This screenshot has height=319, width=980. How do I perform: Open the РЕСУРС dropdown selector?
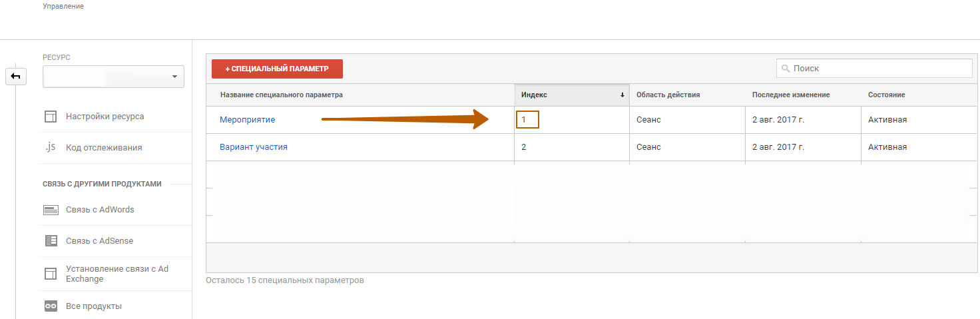pos(113,77)
